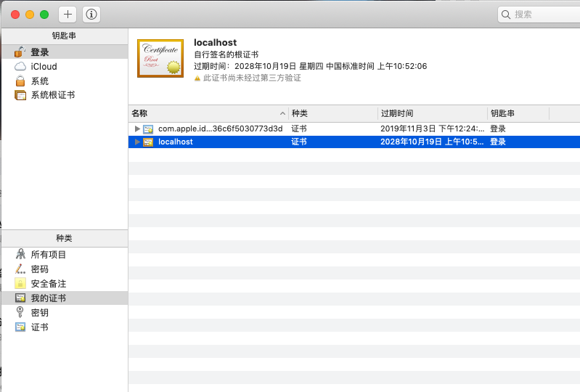Close the Keychain Access window
This screenshot has height=392, width=580.
(15, 15)
